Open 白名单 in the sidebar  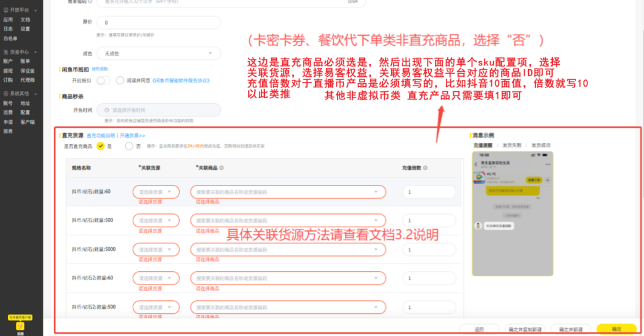point(11,38)
